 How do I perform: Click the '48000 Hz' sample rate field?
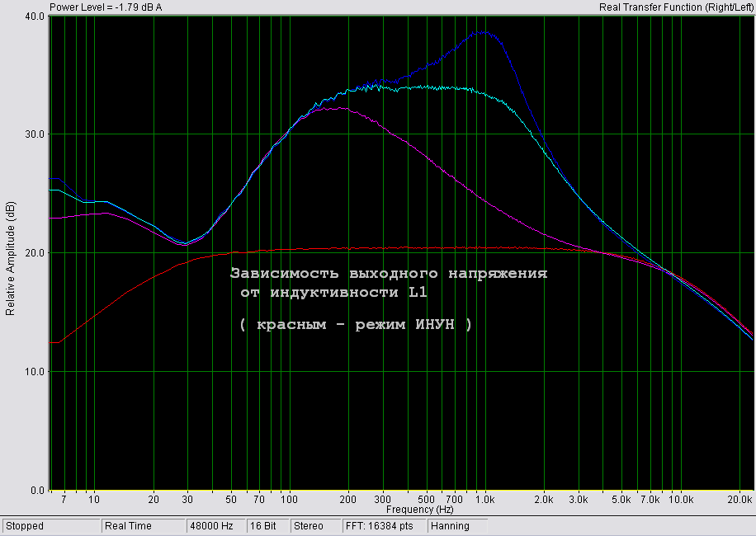215,526
